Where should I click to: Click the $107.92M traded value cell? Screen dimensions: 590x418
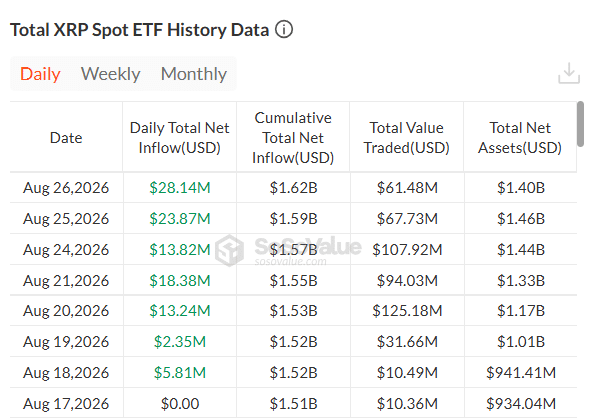407,249
